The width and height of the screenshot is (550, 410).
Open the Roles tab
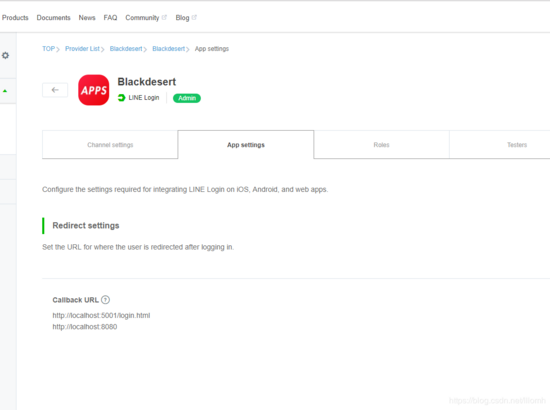(381, 145)
